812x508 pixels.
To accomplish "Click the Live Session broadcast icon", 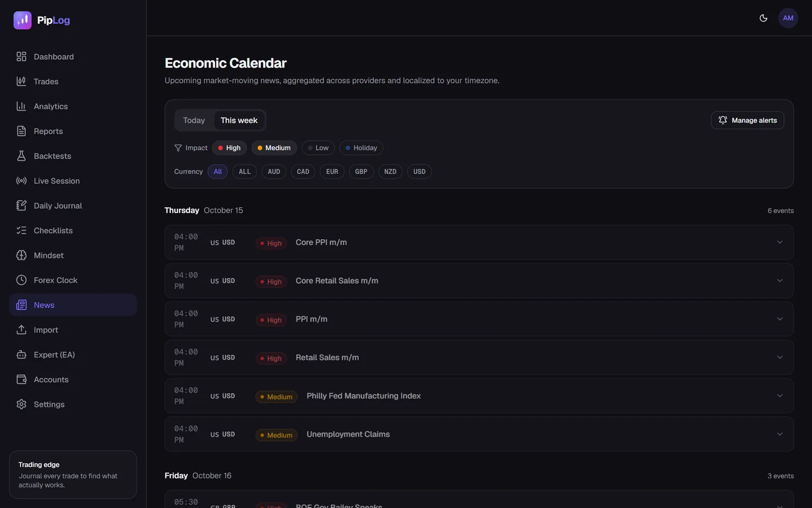I will [x=21, y=181].
